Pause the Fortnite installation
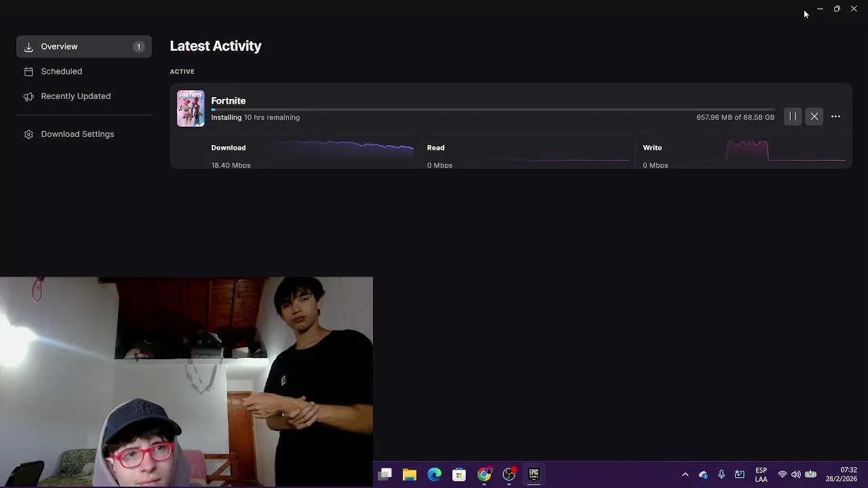The height and width of the screenshot is (488, 868). (793, 117)
